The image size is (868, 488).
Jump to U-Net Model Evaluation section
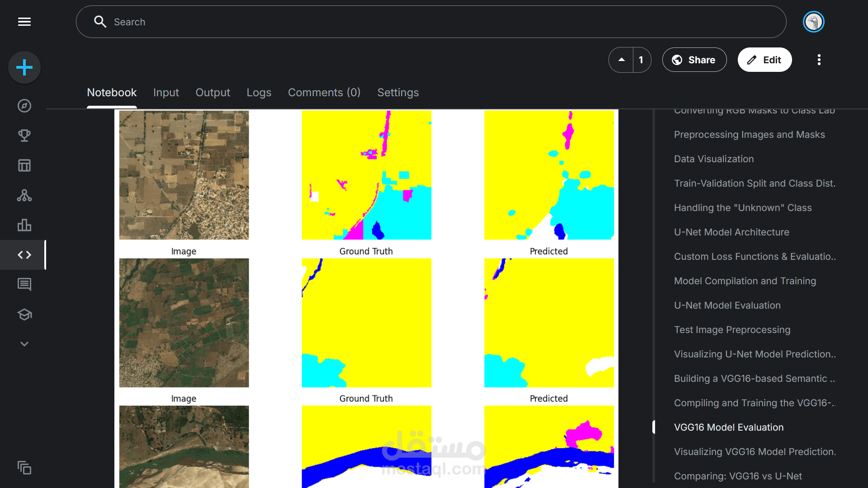coord(727,305)
